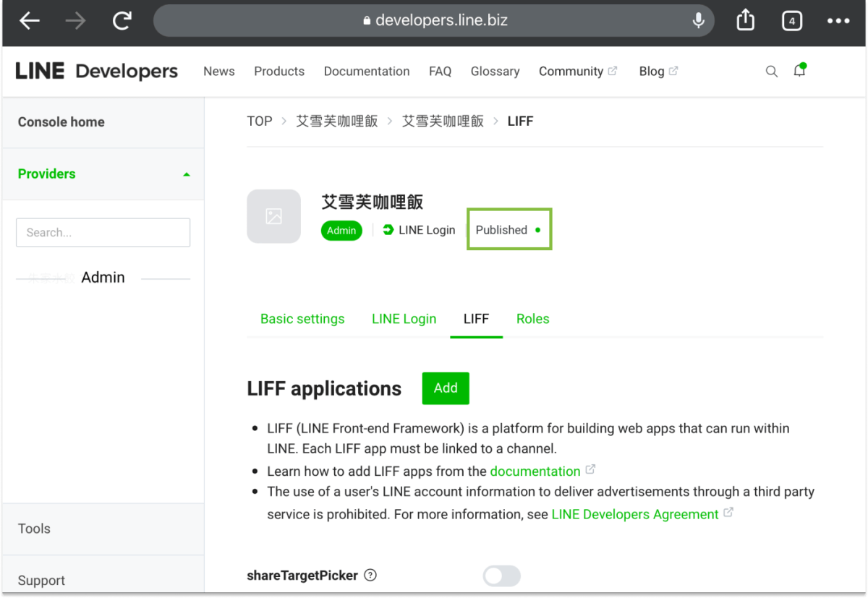Open the LINE Developers Agreement
This screenshot has width=868, height=598.
[636, 514]
